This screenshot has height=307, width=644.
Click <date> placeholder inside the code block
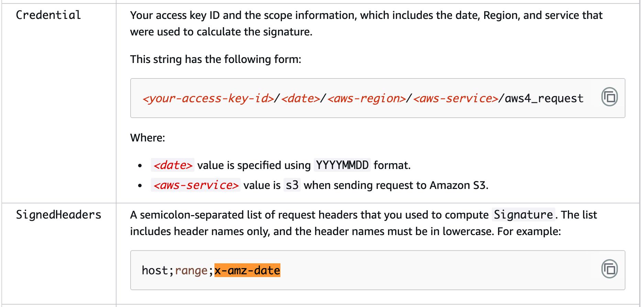tap(300, 98)
